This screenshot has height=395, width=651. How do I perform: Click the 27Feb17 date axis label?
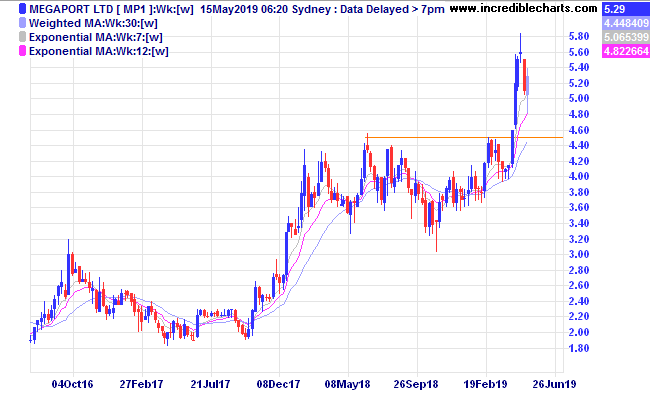pyautogui.click(x=141, y=384)
